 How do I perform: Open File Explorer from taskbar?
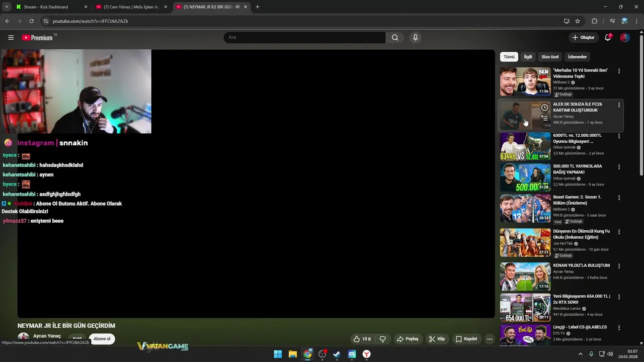coord(293,354)
